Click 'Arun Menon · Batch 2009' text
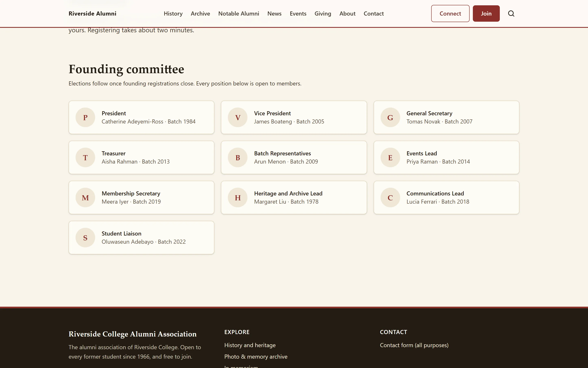This screenshot has width=588, height=368. coord(286,162)
